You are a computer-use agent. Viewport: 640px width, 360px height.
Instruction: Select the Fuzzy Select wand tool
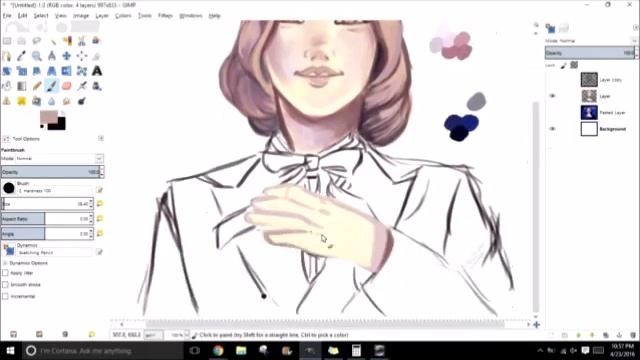pyautogui.click(x=52, y=41)
